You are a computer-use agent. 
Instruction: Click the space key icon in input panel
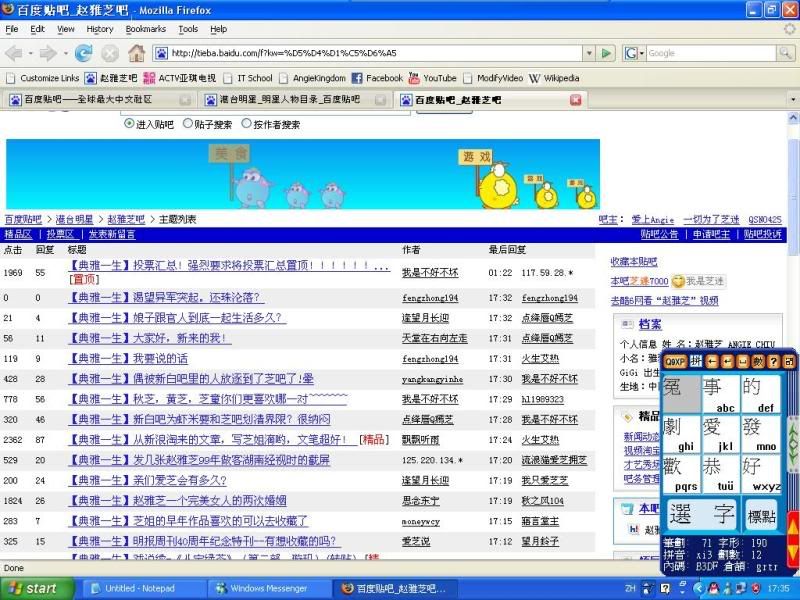coord(743,362)
